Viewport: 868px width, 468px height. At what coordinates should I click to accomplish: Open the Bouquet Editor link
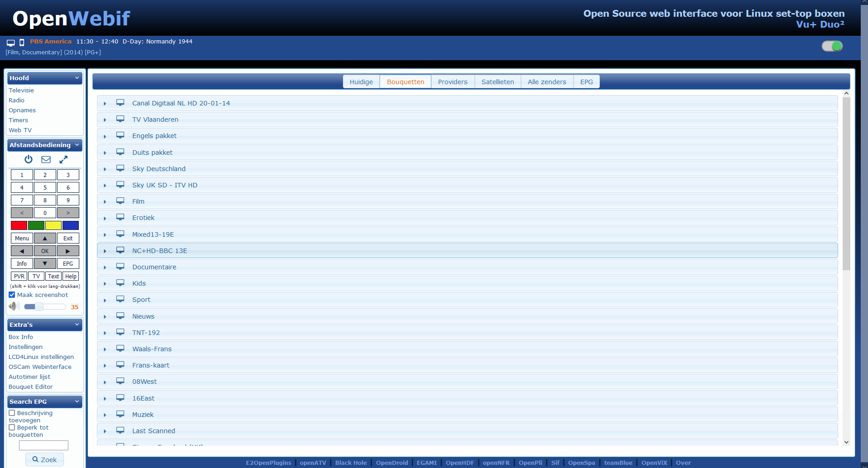[x=30, y=387]
